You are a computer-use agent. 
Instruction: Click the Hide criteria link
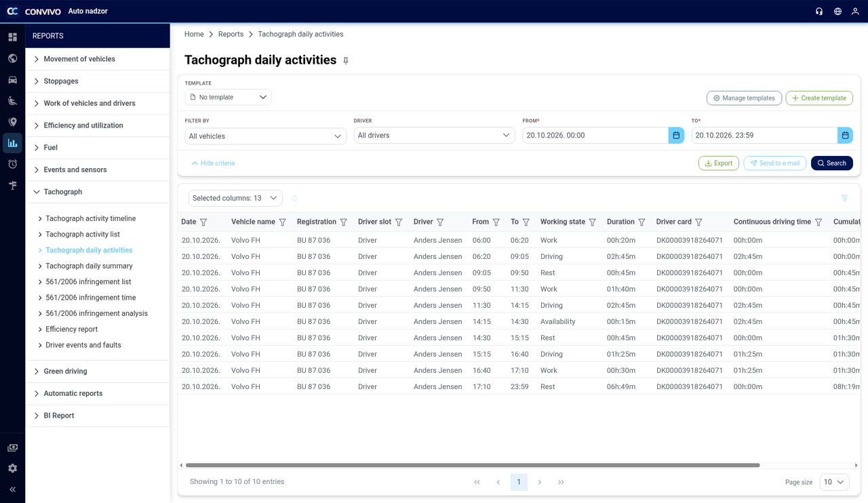pos(213,163)
